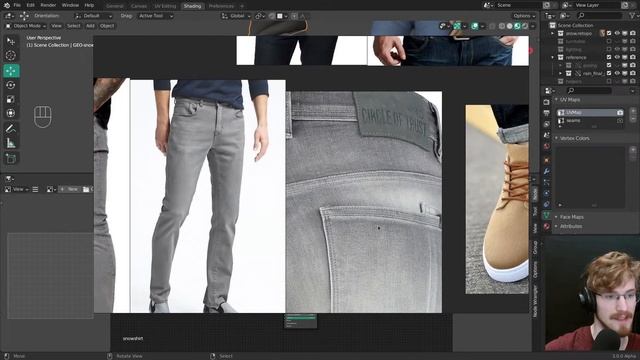Image resolution: width=640 pixels, height=360 pixels.
Task: Open the viewport Select menu
Action: click(x=73, y=26)
